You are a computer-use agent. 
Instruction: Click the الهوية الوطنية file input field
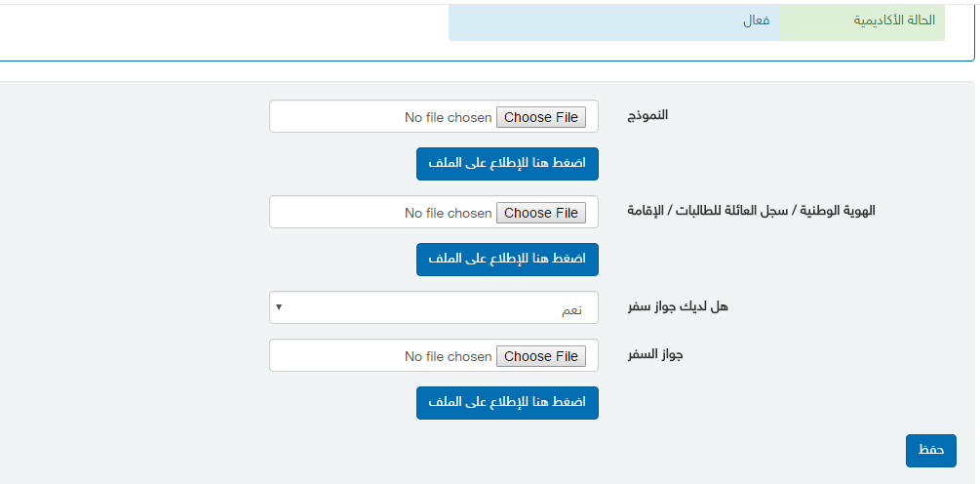pos(434,212)
